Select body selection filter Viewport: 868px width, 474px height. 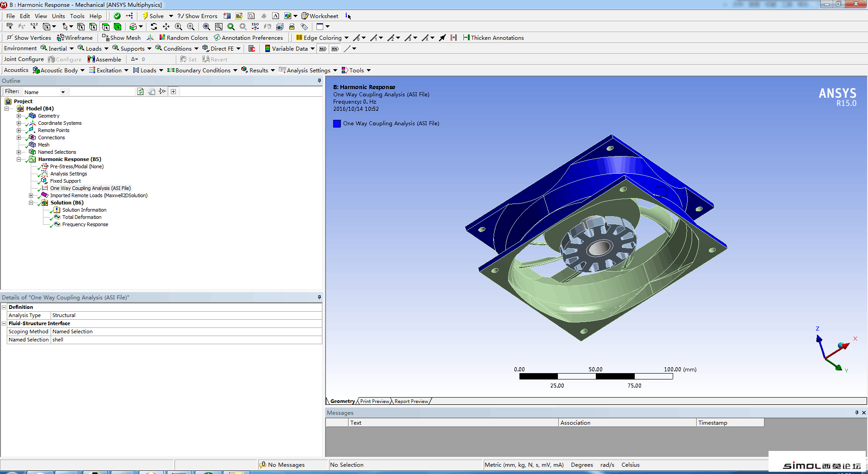click(118, 27)
